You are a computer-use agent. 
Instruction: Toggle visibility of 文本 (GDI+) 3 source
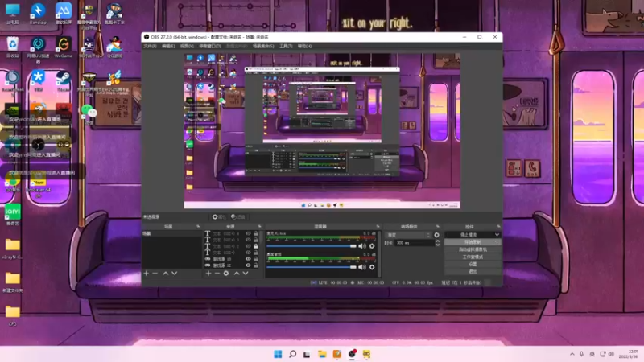pos(248,240)
